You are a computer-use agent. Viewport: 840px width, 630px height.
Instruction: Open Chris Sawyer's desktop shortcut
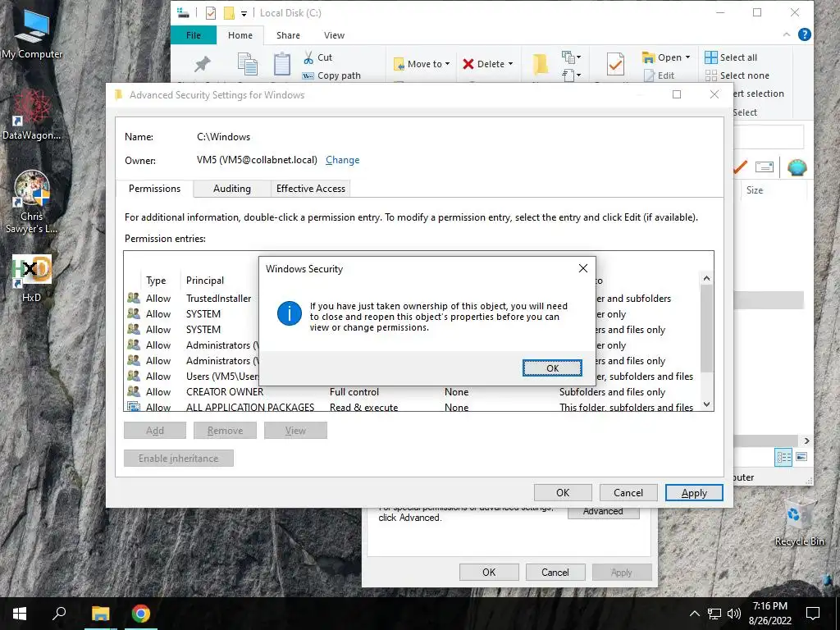coord(32,202)
